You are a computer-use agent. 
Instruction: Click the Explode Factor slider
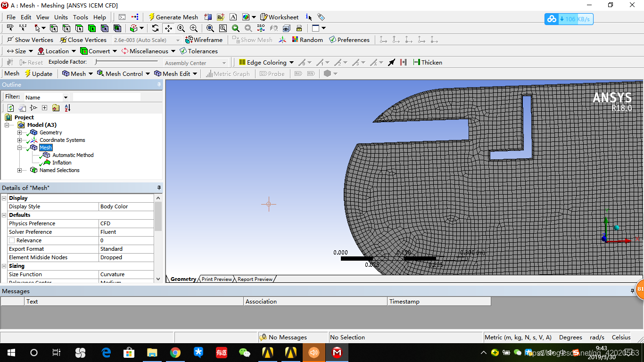coord(126,62)
